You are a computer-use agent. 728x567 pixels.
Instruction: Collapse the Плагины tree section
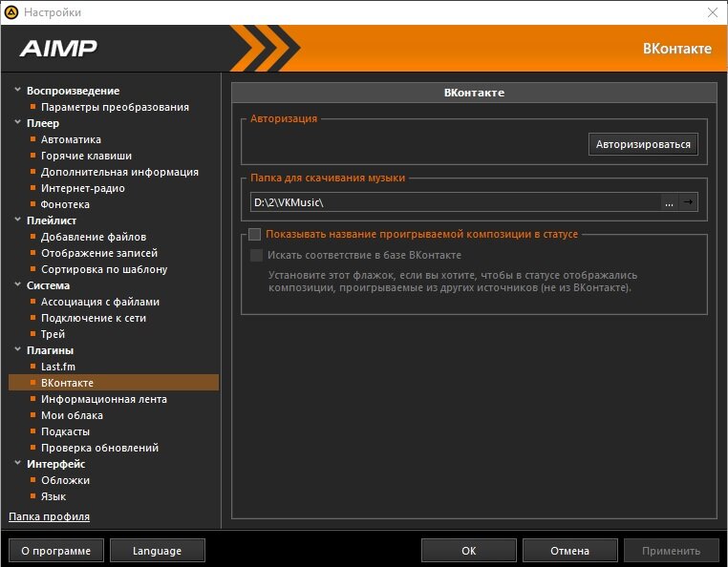(x=17, y=349)
